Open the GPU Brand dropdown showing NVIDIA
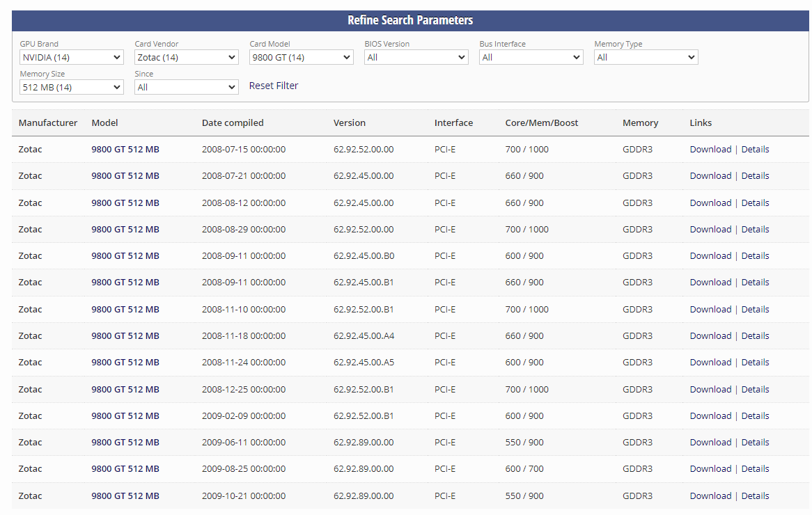 pyautogui.click(x=72, y=58)
